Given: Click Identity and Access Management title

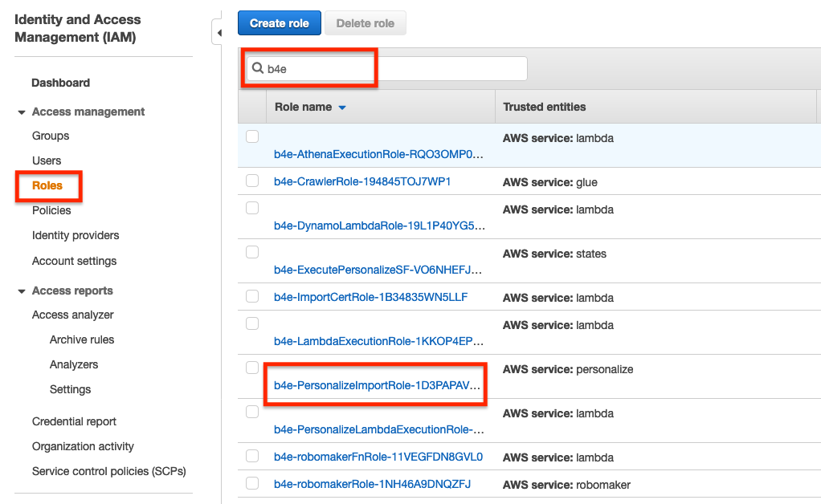Looking at the screenshot, I should pos(77,28).
